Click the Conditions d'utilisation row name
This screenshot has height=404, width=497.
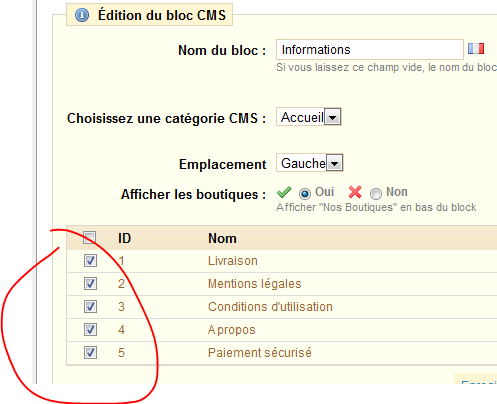[270, 307]
